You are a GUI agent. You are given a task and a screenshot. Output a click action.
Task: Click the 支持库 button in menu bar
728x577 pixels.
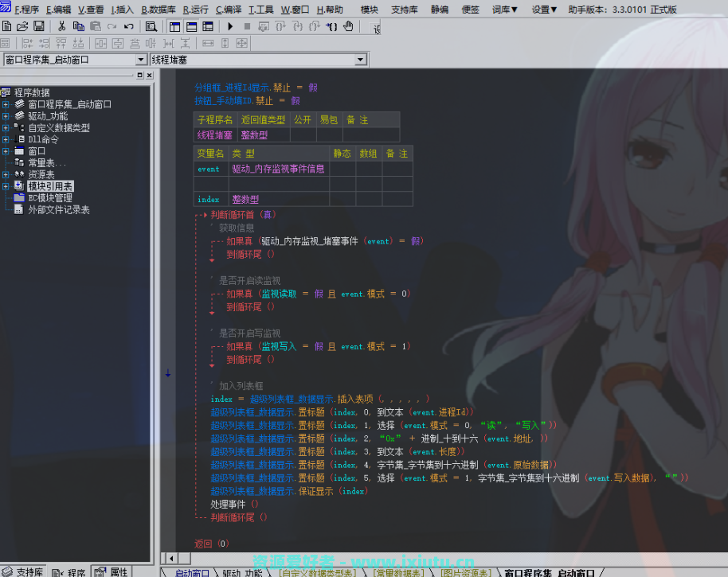(406, 10)
